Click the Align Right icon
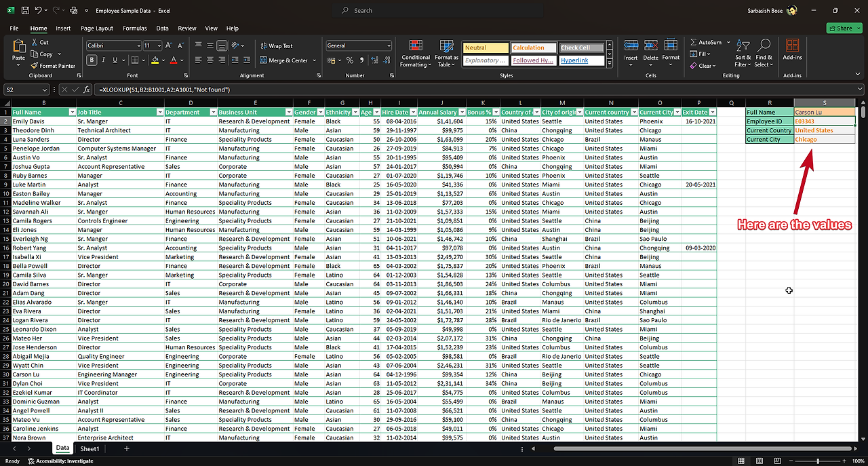 [x=222, y=60]
